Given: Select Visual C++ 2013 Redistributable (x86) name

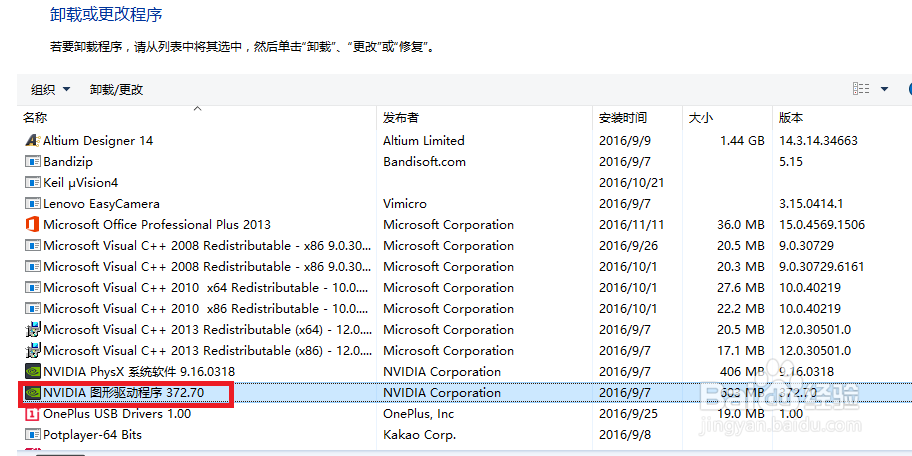Looking at the screenshot, I should point(206,351).
